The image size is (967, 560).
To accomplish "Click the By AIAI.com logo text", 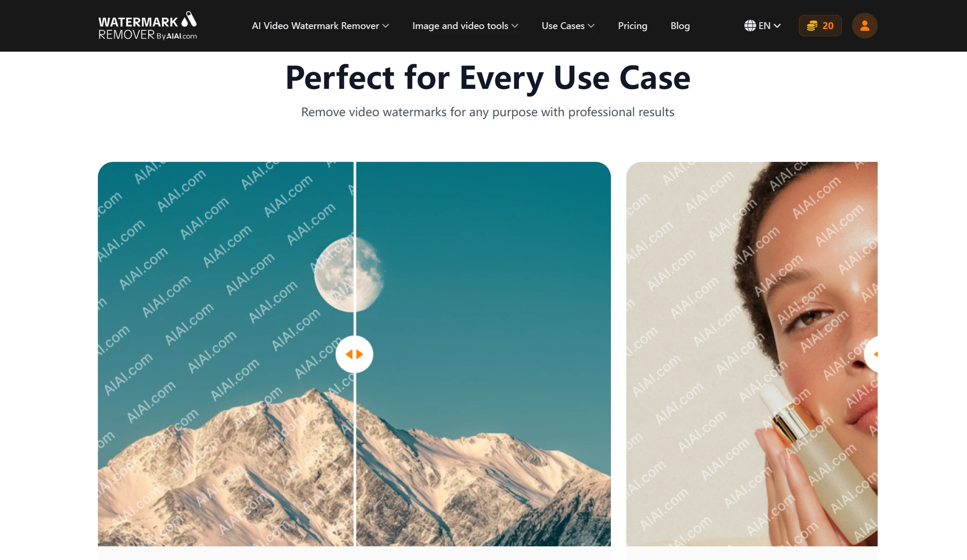I will [x=177, y=36].
